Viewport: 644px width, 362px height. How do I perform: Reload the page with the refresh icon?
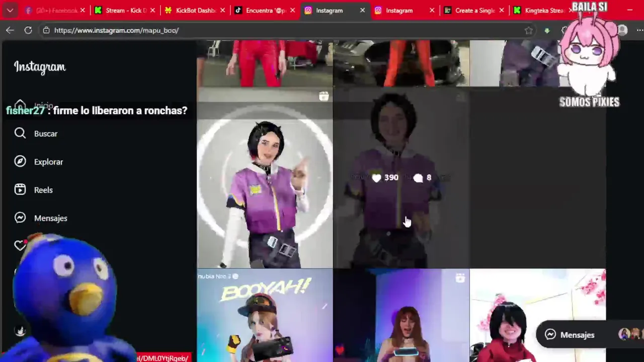28,30
